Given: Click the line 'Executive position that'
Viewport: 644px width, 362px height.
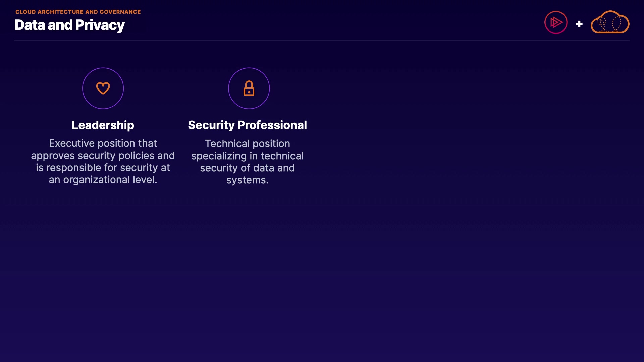Looking at the screenshot, I should (103, 143).
